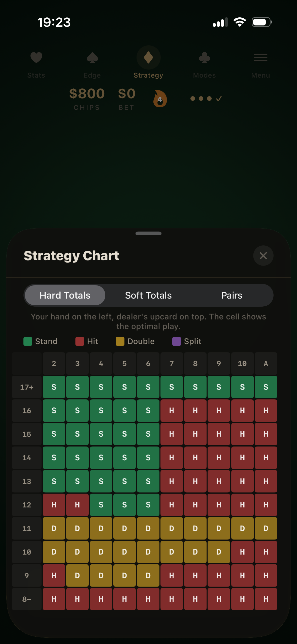Click the checkmark beside the progress dots
This screenshot has width=297, height=644.
point(218,99)
